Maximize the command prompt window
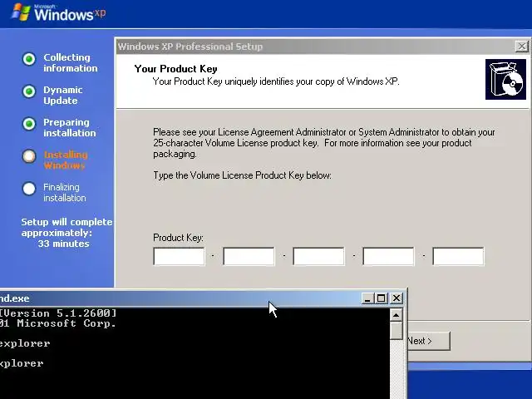Image resolution: width=532 pixels, height=399 pixels. pos(381,298)
